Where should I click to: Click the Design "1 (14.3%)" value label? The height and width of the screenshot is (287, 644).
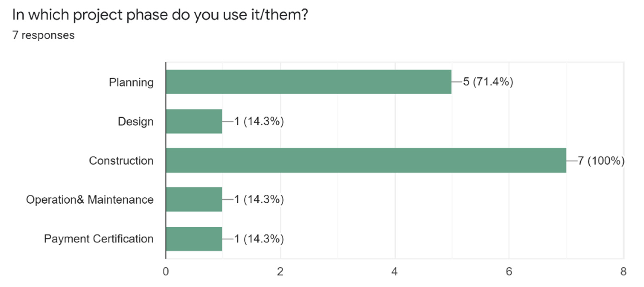pyautogui.click(x=259, y=121)
